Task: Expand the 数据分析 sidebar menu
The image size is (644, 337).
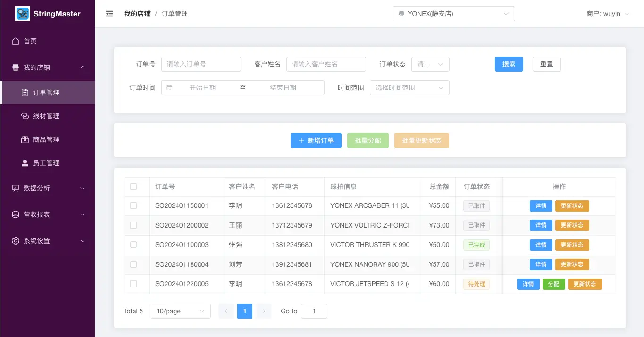Action: [x=48, y=188]
